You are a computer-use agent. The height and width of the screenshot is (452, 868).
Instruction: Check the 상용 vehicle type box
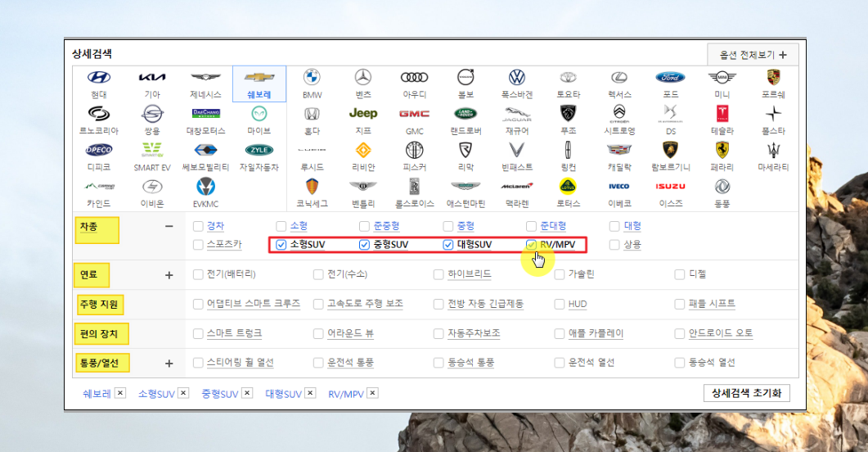click(x=614, y=244)
